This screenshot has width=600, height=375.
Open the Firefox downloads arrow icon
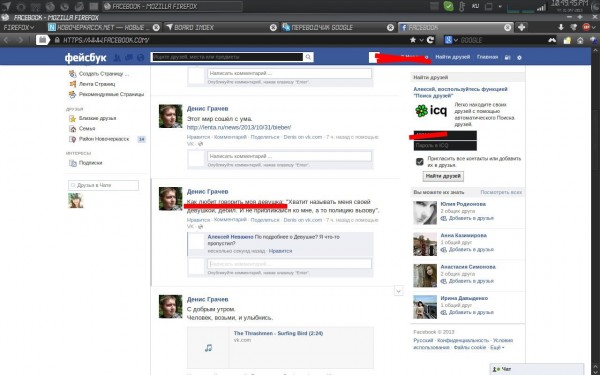coord(561,27)
